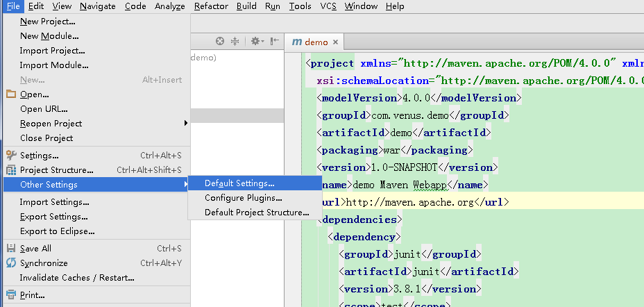Choose Print... menu entry
The image size is (644, 307).
click(x=97, y=294)
